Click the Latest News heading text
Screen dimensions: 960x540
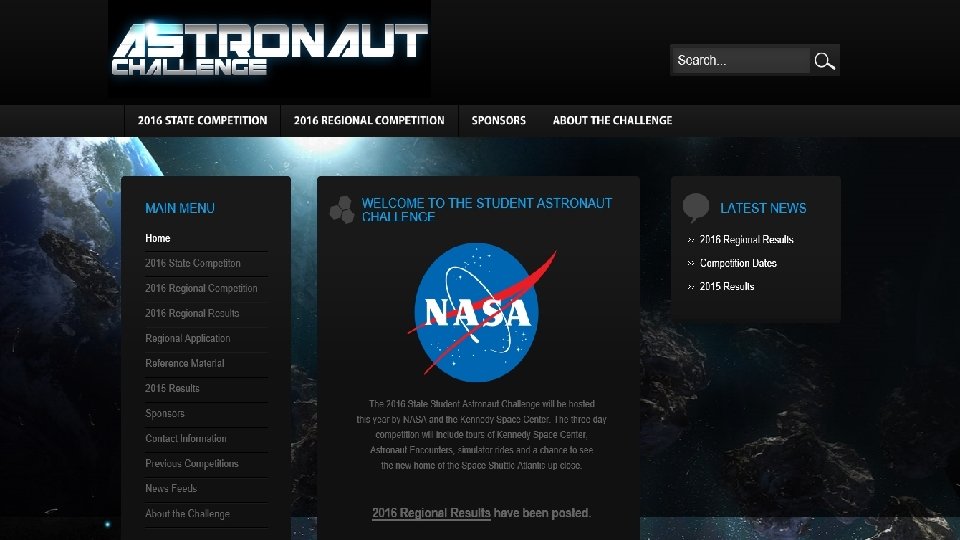coord(763,208)
